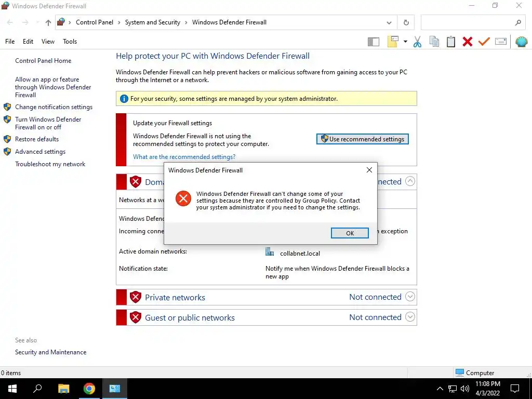Viewport: 532px width, 399px height.
Task: Launch Google Chrome from the taskbar
Action: point(89,389)
